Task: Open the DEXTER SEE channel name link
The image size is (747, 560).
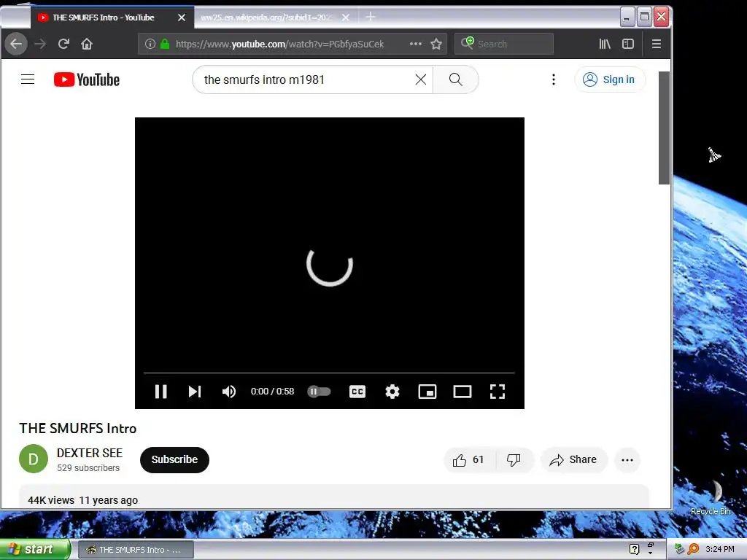Action: (90, 453)
